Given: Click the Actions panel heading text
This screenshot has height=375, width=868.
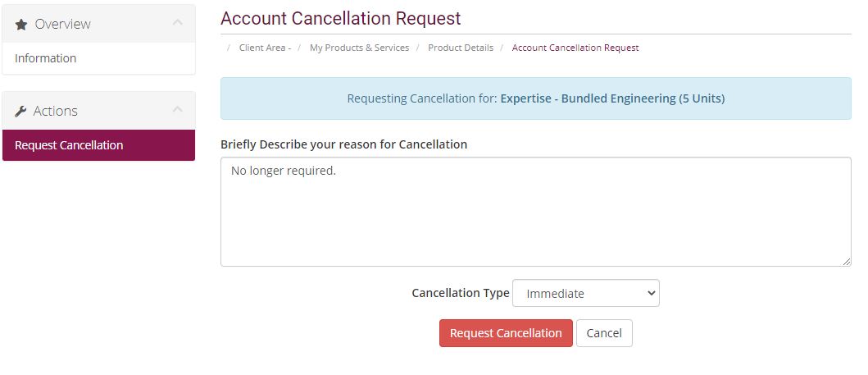Looking at the screenshot, I should click(56, 112).
